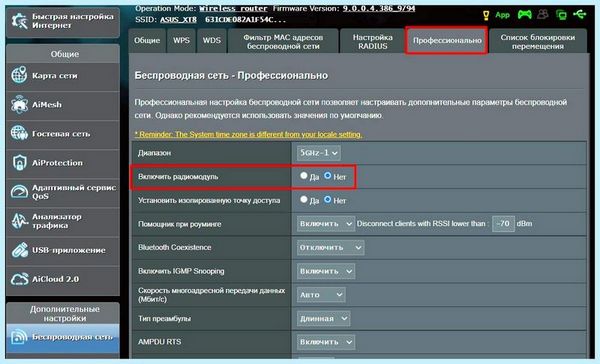Click the AiMesh sidebar icon
Image resolution: width=600 pixels, height=364 pixels.
point(19,104)
